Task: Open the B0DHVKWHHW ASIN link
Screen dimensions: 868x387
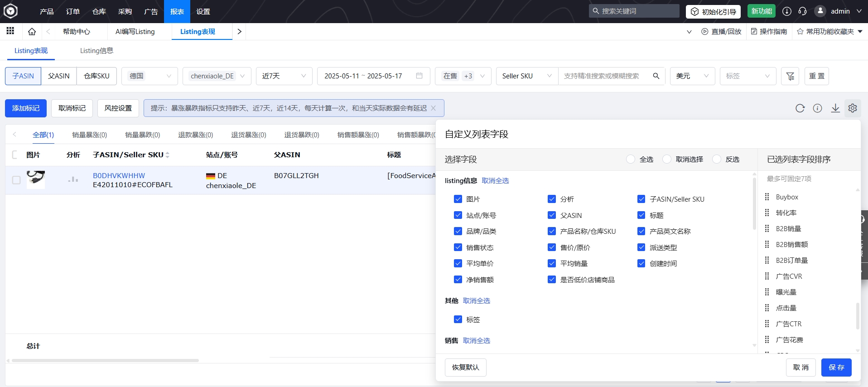Action: point(119,175)
